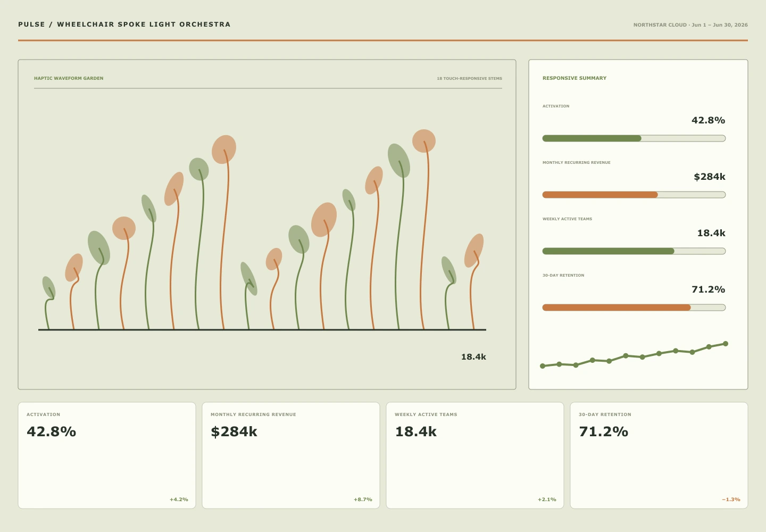Click the last point of the sparkline
This screenshot has height=532, width=766.
[726, 344]
